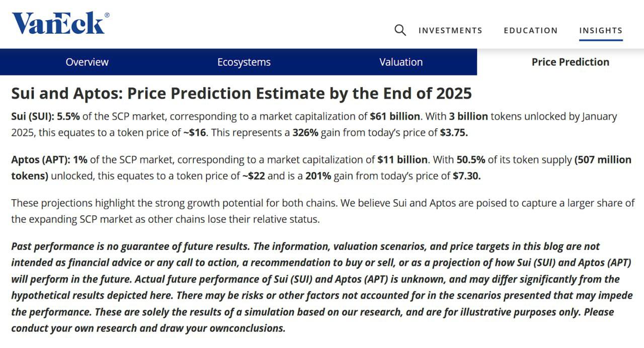Jump to the Valuation tab
Screen dimensions: 644x348
401,62
